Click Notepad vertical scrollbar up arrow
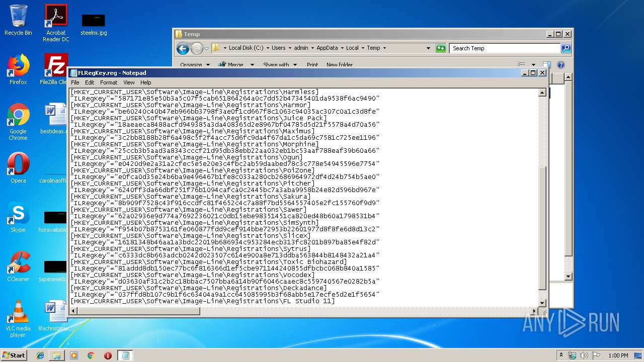644x362 pixels. click(542, 93)
